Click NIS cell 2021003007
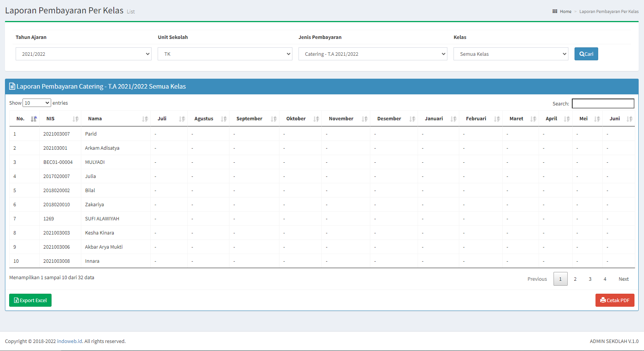Screen dimensions: 644x351 click(x=56, y=134)
